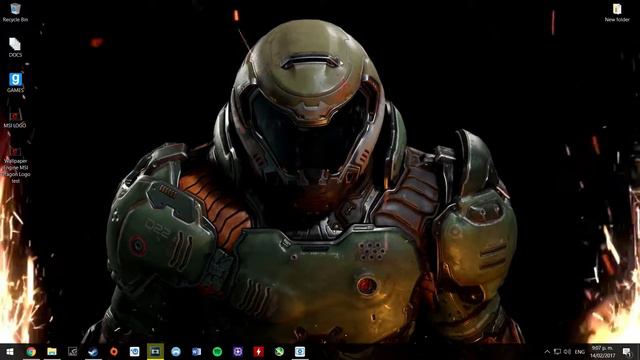Open Microsoft Word from the taskbar
Screen dimensions: 640x360
click(196, 351)
